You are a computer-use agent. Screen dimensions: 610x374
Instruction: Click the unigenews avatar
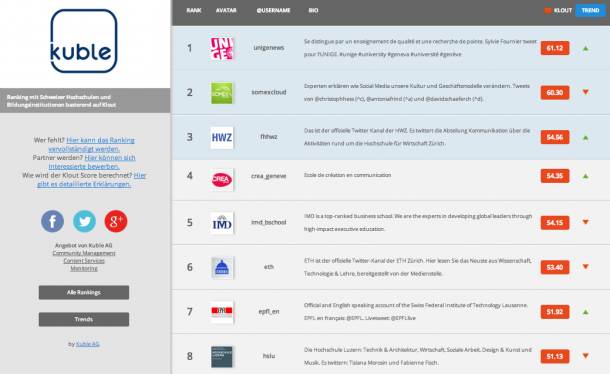coord(222,48)
